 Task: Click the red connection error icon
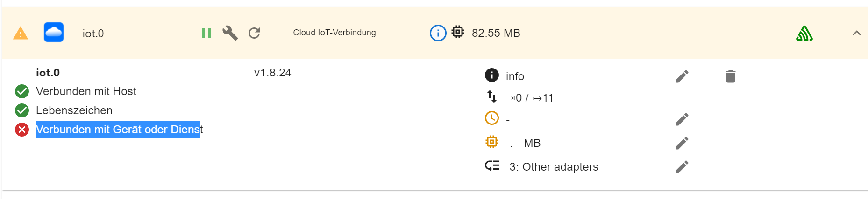click(x=22, y=130)
